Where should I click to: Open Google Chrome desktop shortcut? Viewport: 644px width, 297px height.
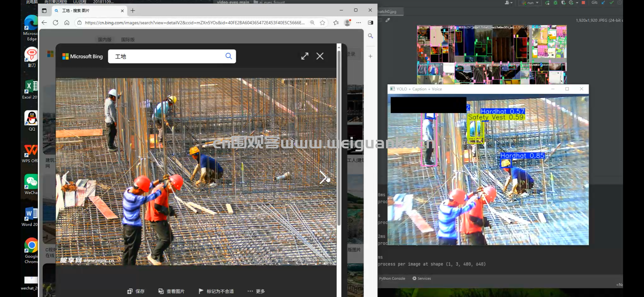31,251
